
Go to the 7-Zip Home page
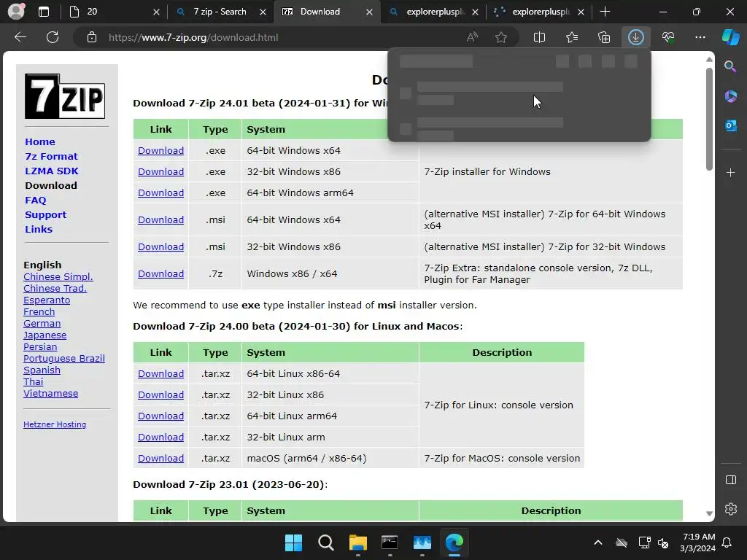40,142
